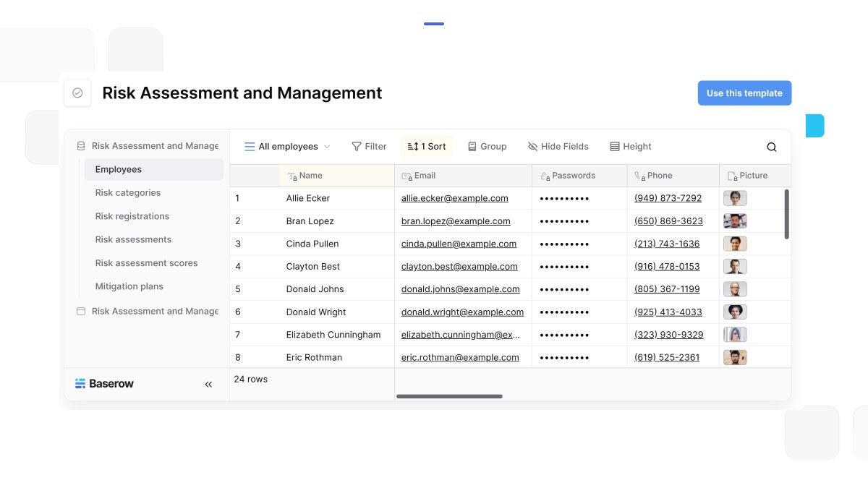This screenshot has height=488, width=868.
Task: Open allie.ecker@example.com email link
Action: [454, 198]
